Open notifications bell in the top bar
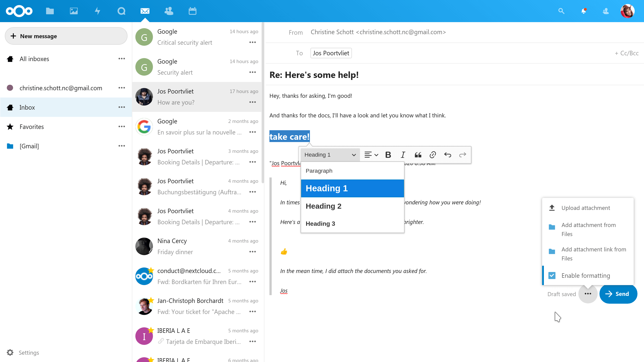 pos(584,11)
